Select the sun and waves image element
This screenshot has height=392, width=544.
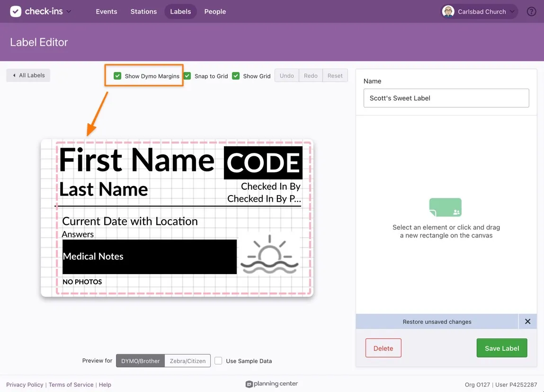pyautogui.click(x=269, y=254)
